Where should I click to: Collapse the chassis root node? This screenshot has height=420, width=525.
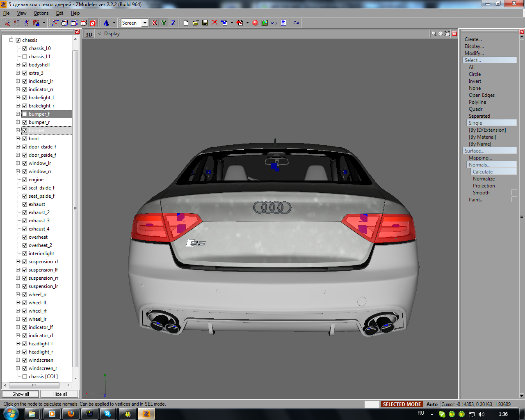11,40
